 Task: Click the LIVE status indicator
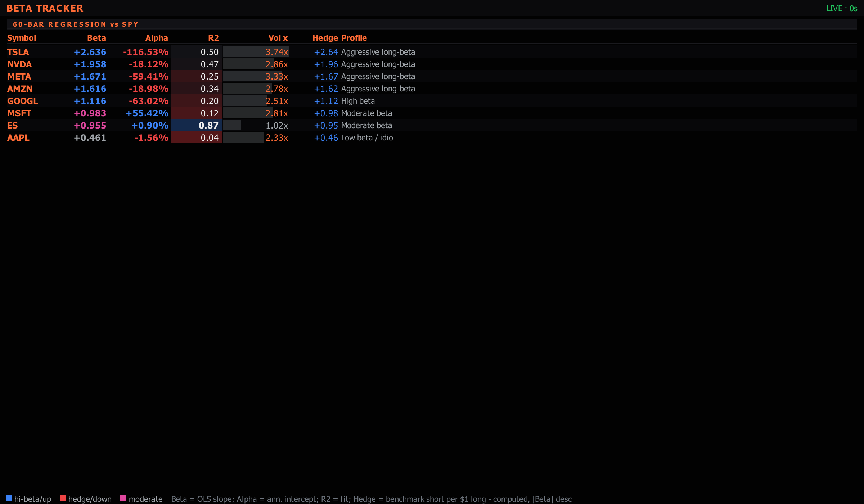coord(842,8)
